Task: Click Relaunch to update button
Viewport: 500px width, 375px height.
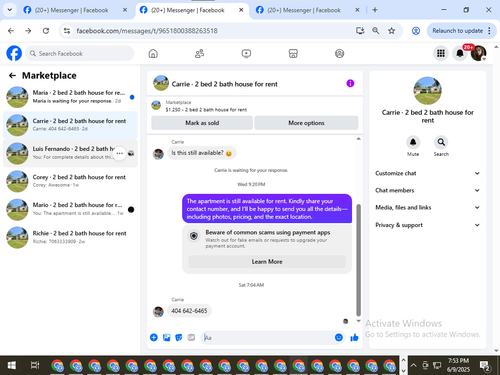Action: click(x=457, y=31)
